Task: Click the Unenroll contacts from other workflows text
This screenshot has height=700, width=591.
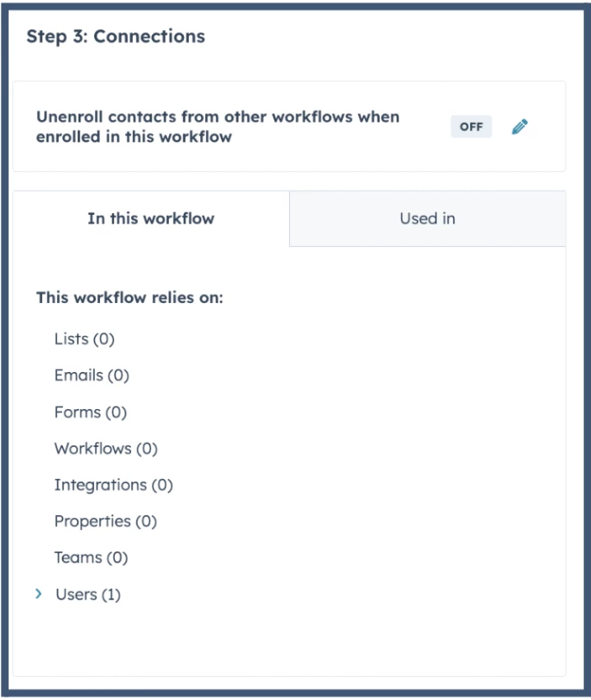Action: pyautogui.click(x=217, y=117)
